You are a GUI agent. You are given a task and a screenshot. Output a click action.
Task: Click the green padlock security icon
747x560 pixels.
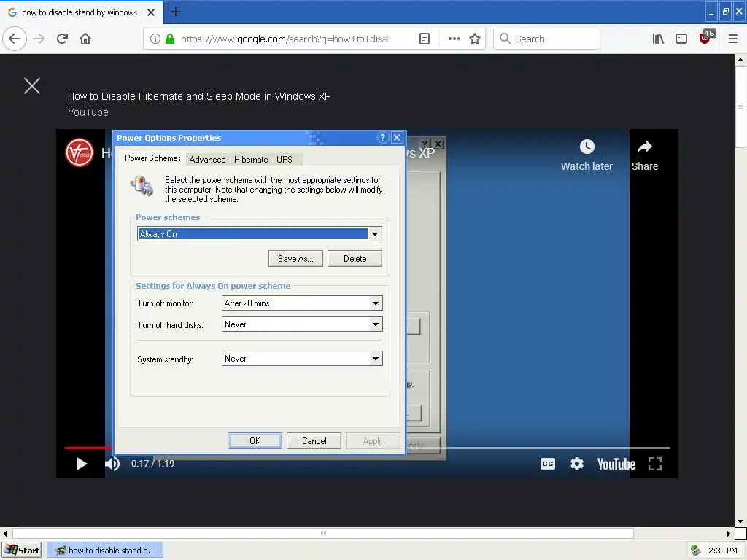[169, 39]
